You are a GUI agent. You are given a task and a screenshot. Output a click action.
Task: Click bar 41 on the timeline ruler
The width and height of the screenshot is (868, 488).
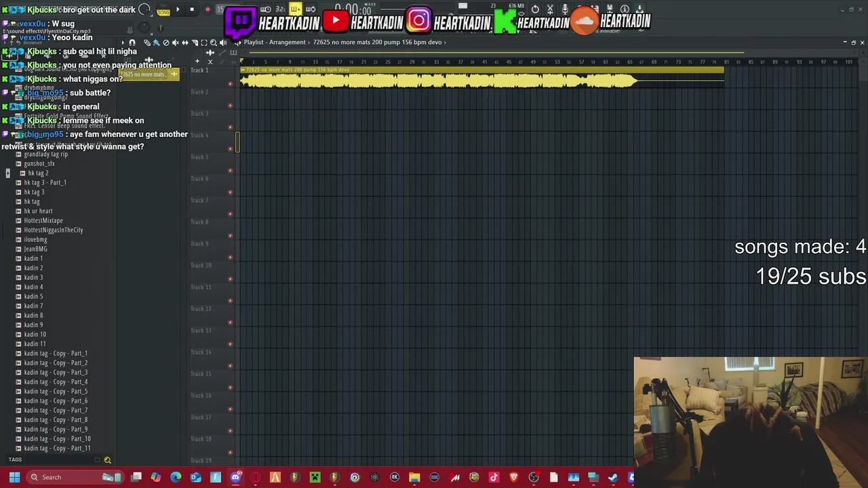[x=484, y=62]
